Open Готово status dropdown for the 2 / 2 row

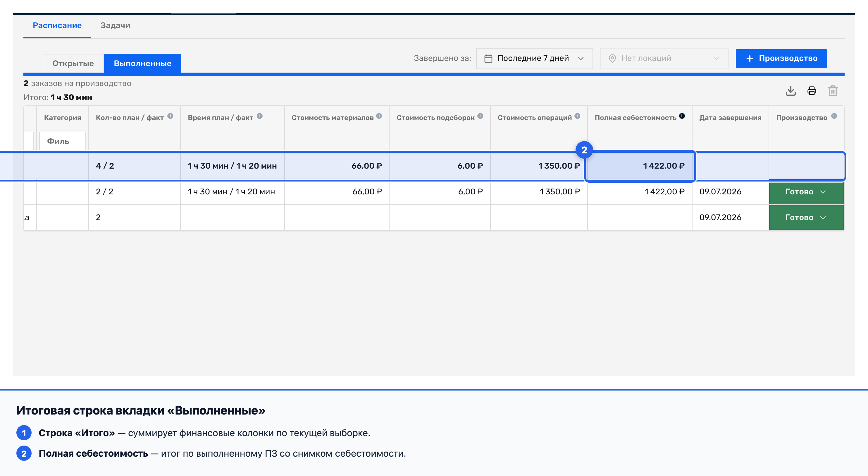[x=806, y=192]
